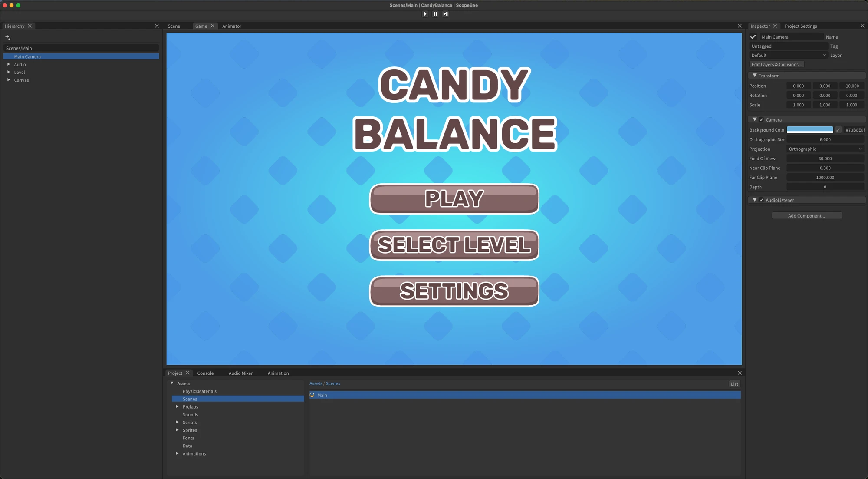The width and height of the screenshot is (868, 479).
Task: Collapse the Camera component section
Action: tap(755, 119)
